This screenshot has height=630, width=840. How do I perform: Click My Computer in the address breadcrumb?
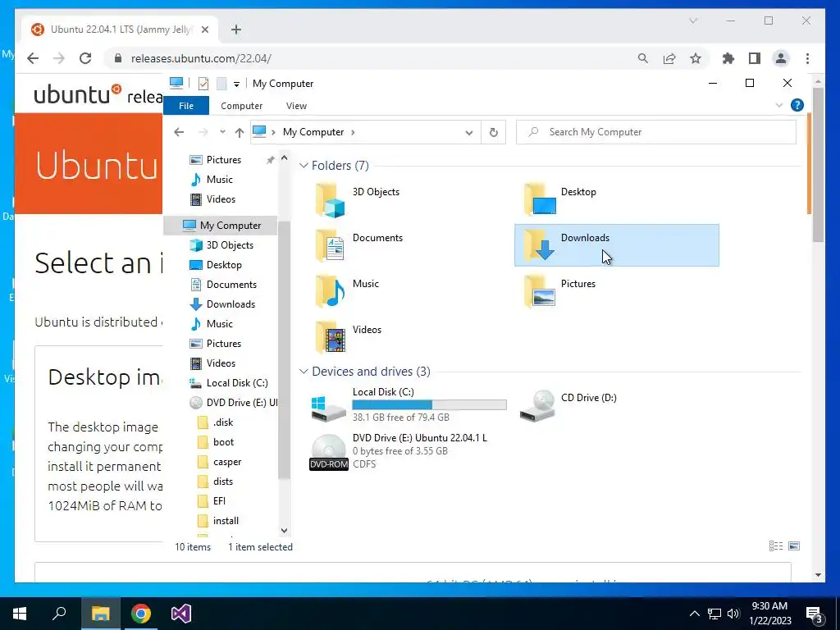click(x=313, y=132)
